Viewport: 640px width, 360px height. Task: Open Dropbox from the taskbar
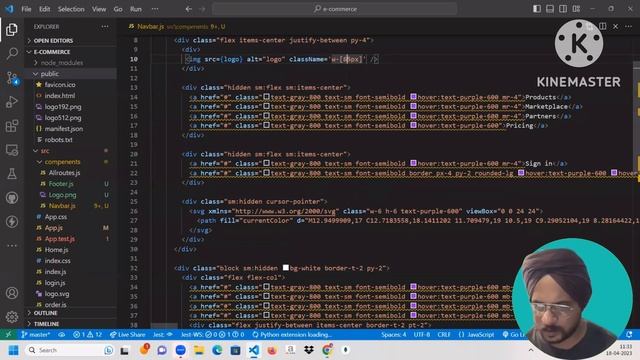[x=309, y=350]
